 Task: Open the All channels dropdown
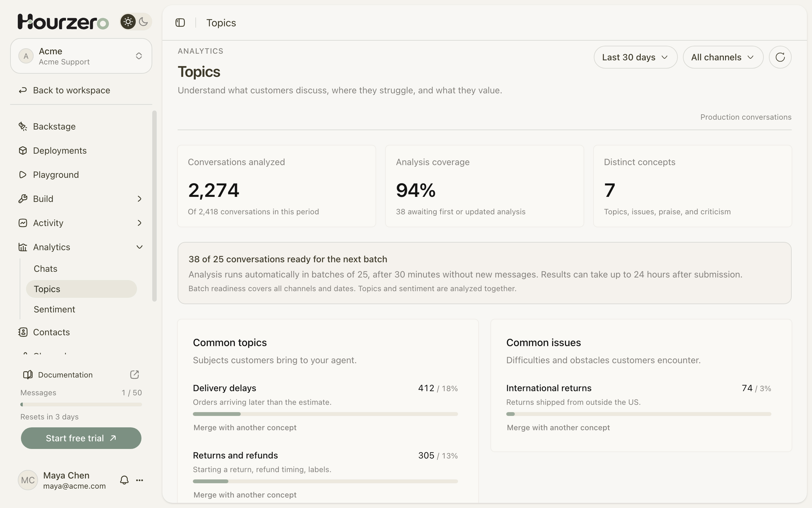click(x=723, y=57)
